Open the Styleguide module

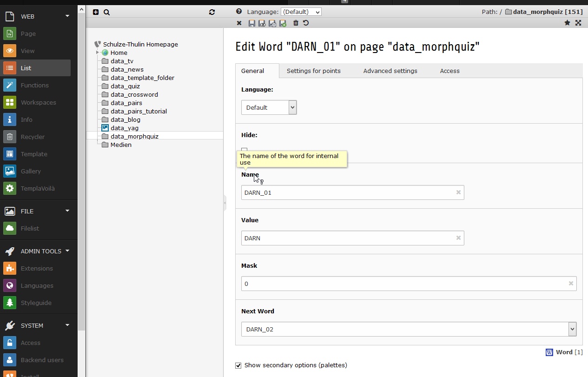[x=35, y=303]
